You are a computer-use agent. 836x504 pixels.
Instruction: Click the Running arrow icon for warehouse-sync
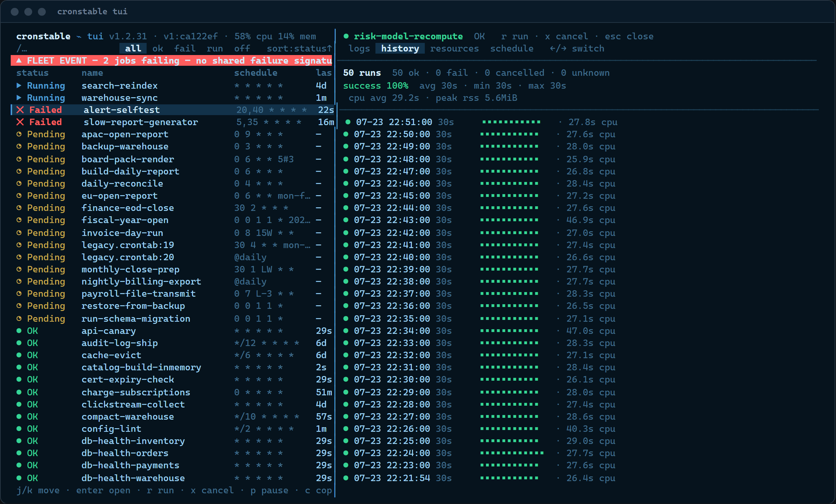tap(19, 98)
